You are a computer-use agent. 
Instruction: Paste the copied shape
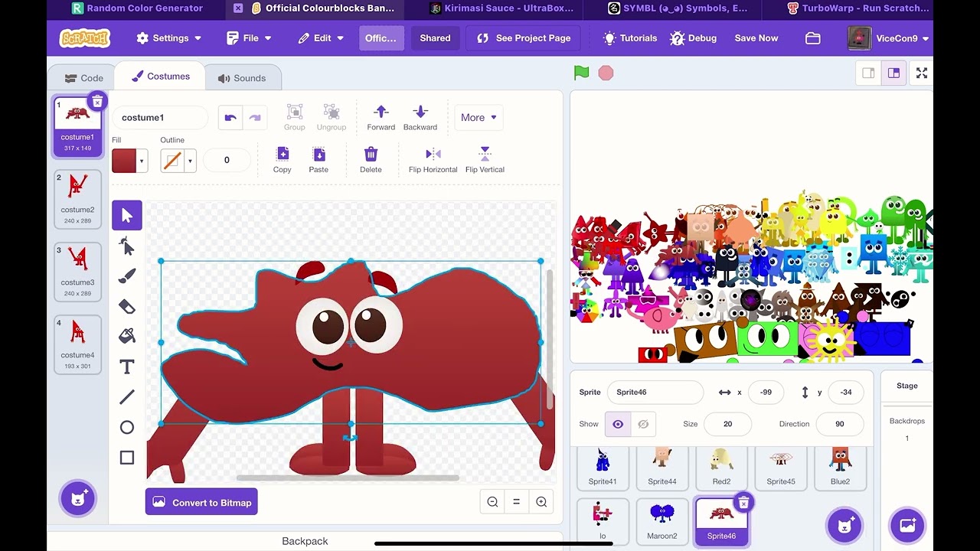(x=318, y=160)
